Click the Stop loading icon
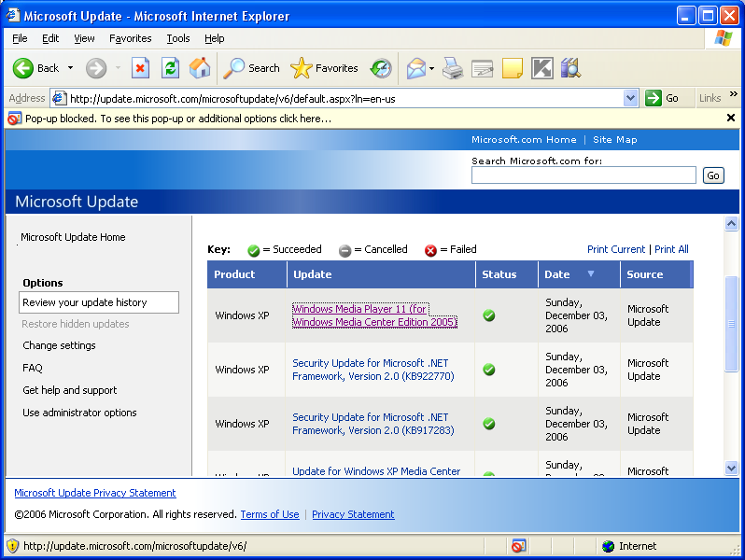 (140, 68)
